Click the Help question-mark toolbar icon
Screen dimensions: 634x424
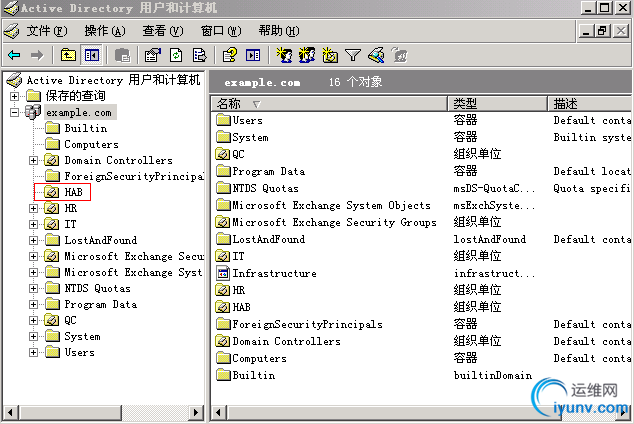[230, 55]
